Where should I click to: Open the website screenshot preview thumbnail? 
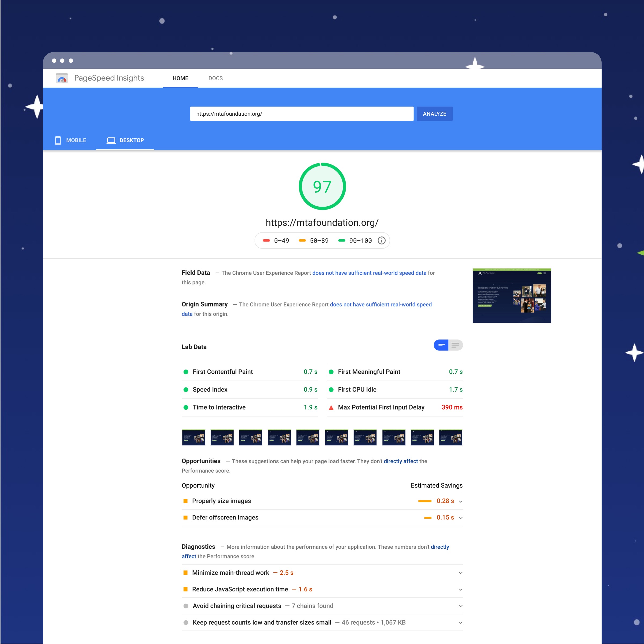point(512,296)
